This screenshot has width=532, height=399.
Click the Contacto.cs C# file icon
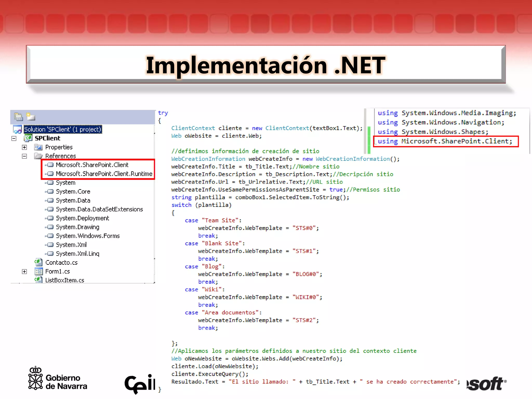[38, 262]
